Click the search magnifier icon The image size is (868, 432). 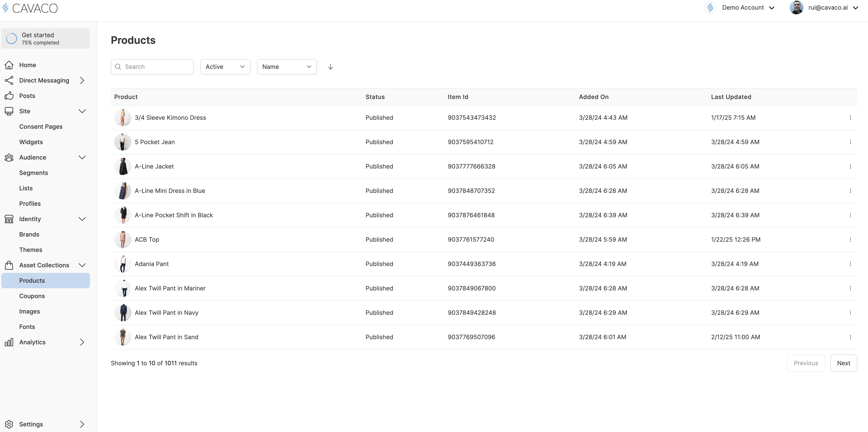118,67
